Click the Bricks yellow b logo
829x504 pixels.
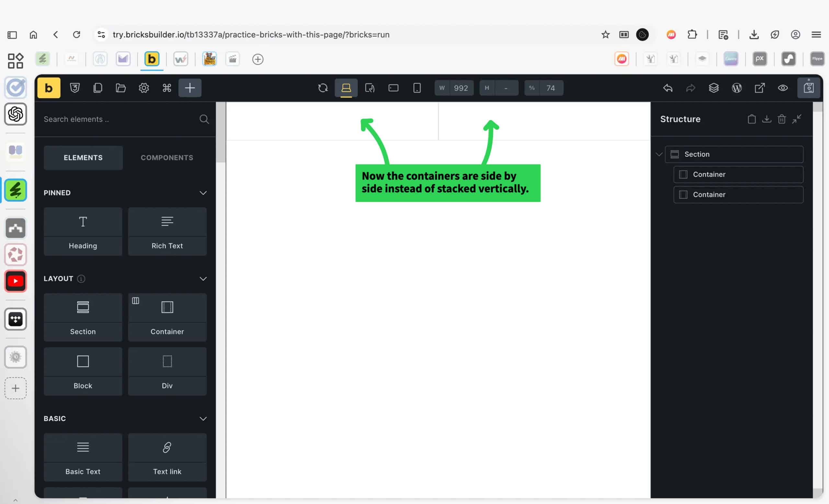coord(49,88)
